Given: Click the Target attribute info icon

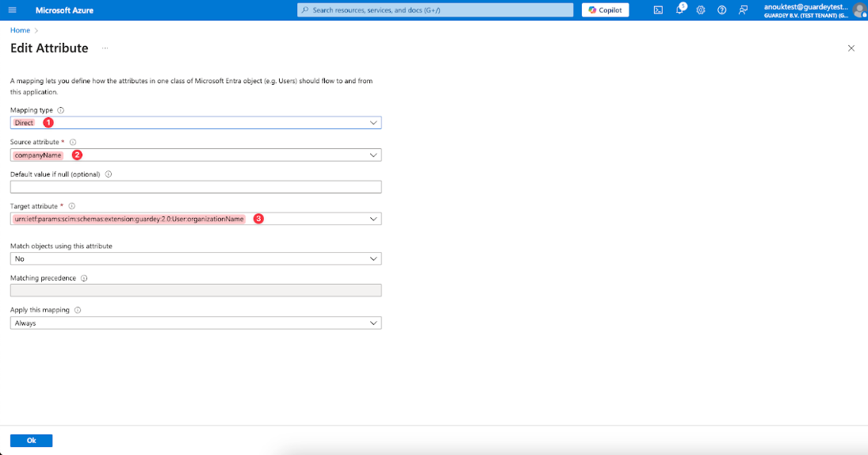Looking at the screenshot, I should [71, 206].
